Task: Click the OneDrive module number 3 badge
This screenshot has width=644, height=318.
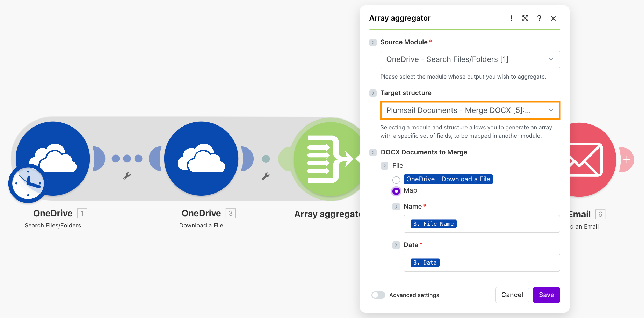Action: [x=231, y=213]
